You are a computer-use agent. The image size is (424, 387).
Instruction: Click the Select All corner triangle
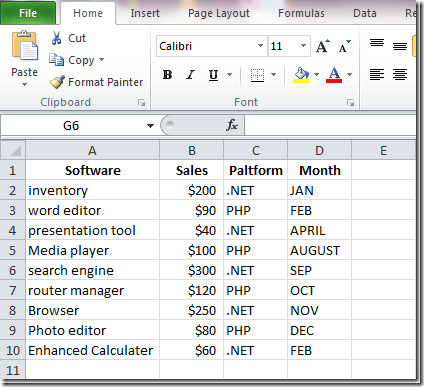pos(13,150)
